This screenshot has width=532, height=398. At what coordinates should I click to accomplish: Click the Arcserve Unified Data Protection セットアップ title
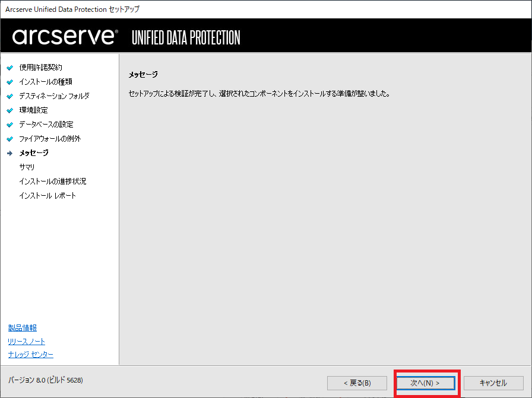(x=72, y=9)
